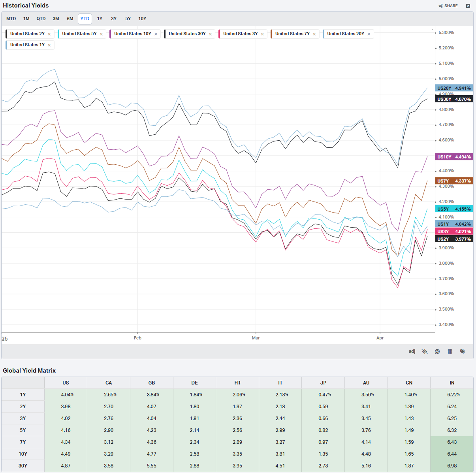Image resolution: width=476 pixels, height=473 pixels.
Task: Toggle the crosshair-off icon in chart toolbar
Action: pos(425,351)
